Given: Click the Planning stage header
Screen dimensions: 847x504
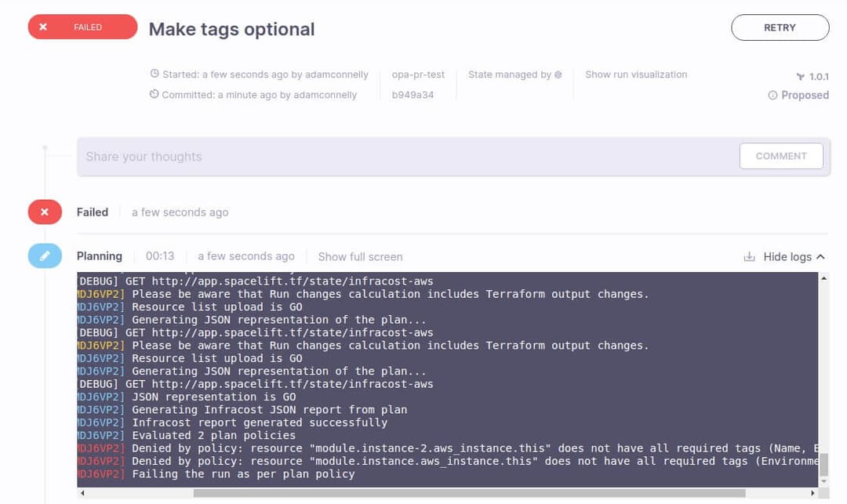Looking at the screenshot, I should (99, 256).
